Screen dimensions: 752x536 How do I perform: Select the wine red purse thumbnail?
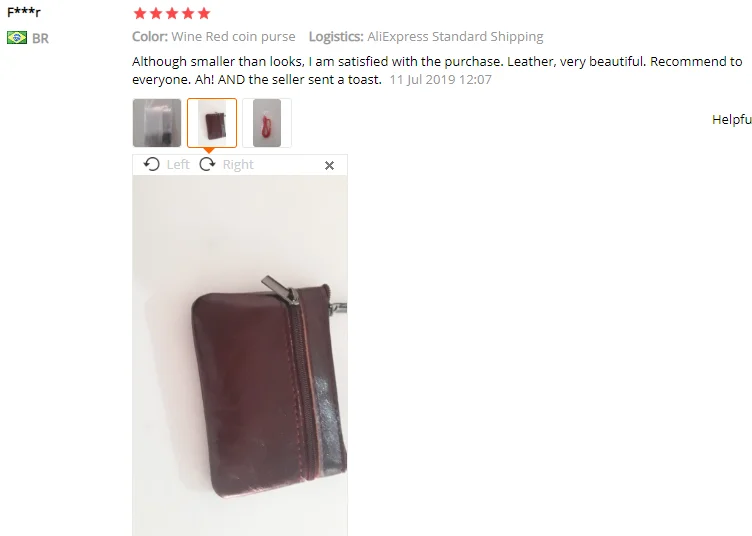tap(212, 123)
